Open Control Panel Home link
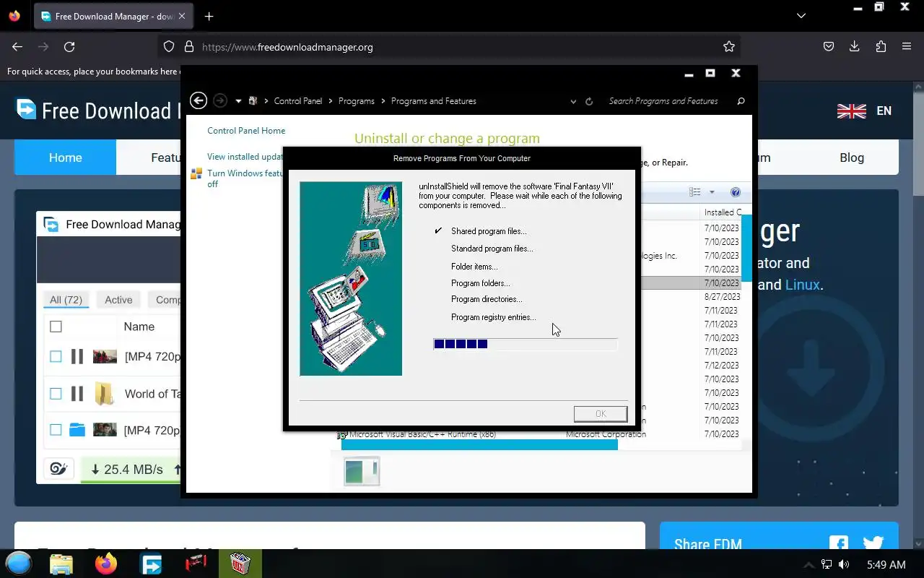Viewport: 924px width, 578px height. tap(246, 131)
